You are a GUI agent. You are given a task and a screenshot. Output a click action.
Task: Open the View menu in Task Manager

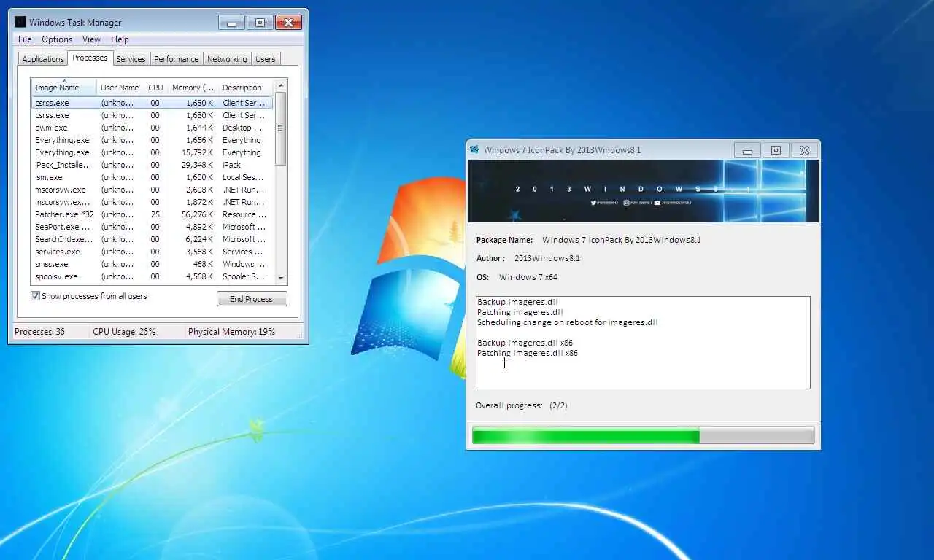pyautogui.click(x=91, y=39)
